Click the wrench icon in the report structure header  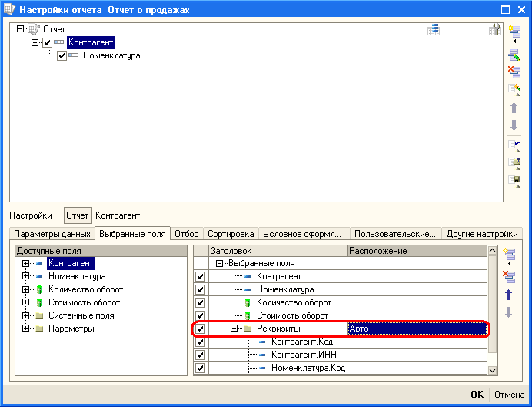coord(495,30)
